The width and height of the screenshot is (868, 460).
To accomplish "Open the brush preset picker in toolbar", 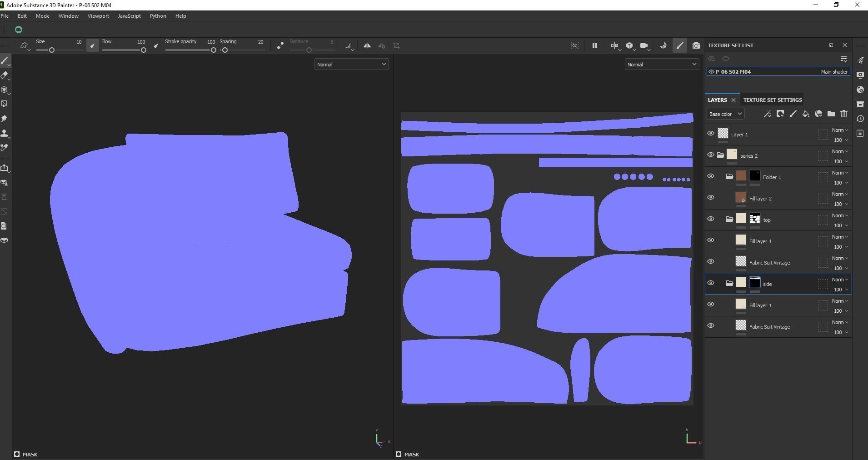I will (x=25, y=45).
